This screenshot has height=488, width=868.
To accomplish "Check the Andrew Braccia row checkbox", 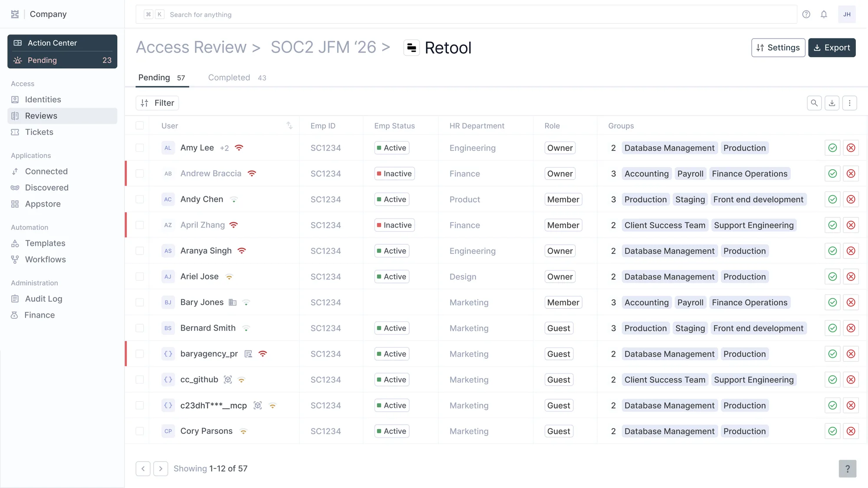I will point(140,174).
